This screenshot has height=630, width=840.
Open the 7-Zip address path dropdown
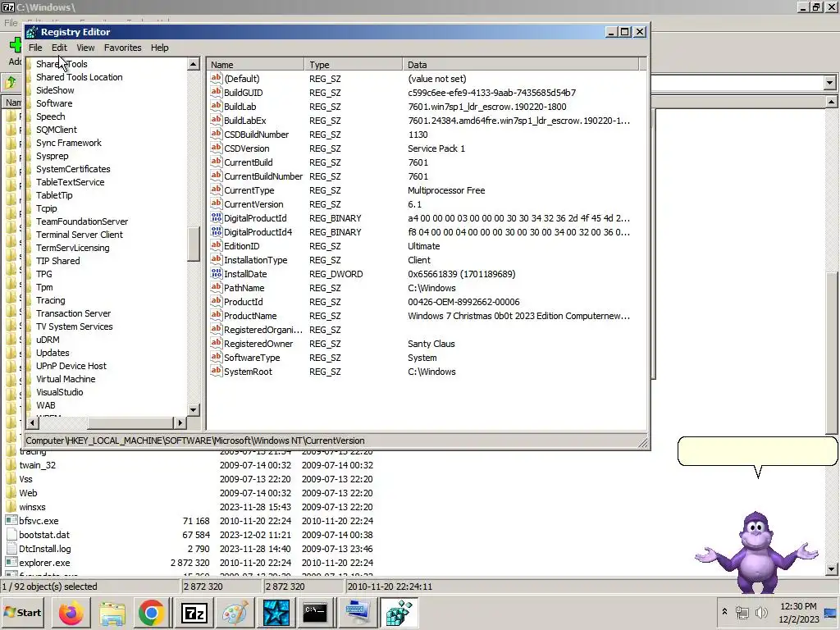830,83
